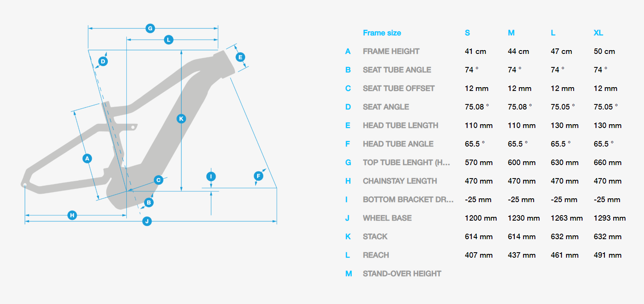
Task: Click the circled E head tube marker
Action: tap(240, 57)
